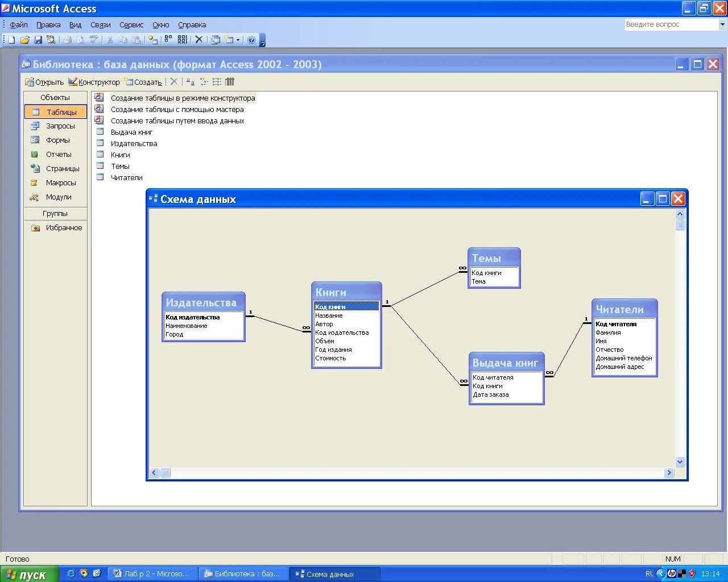This screenshot has height=582, width=728.
Task: Click the RU language indicator in tray
Action: click(650, 574)
